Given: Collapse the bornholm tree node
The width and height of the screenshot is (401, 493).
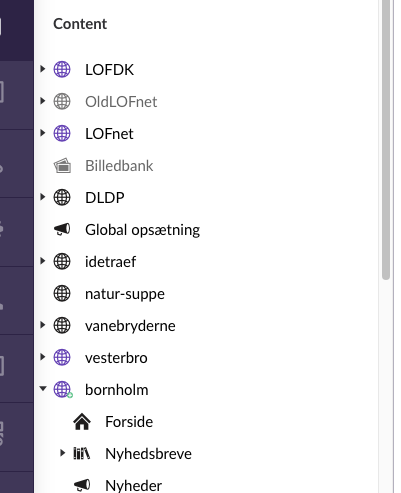Looking at the screenshot, I should point(43,388).
